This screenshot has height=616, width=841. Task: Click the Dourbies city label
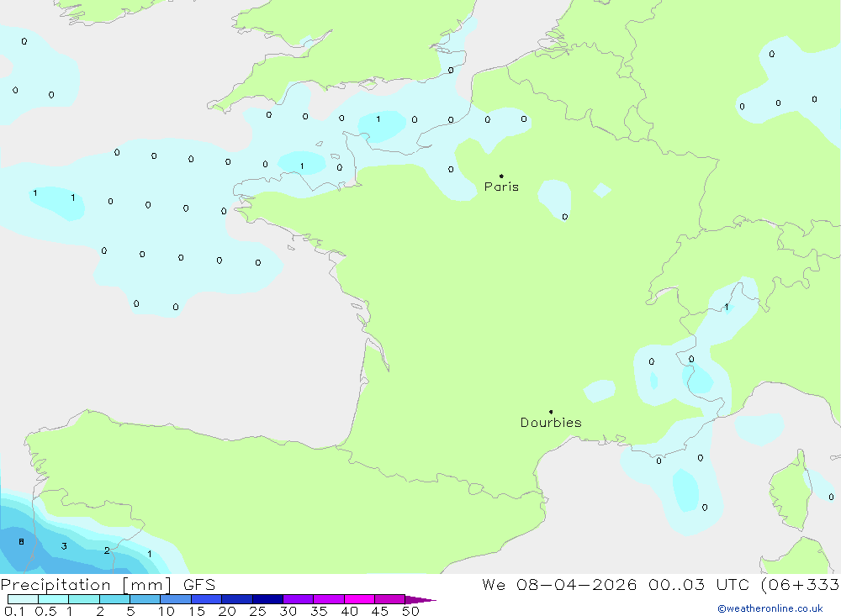coord(551,423)
